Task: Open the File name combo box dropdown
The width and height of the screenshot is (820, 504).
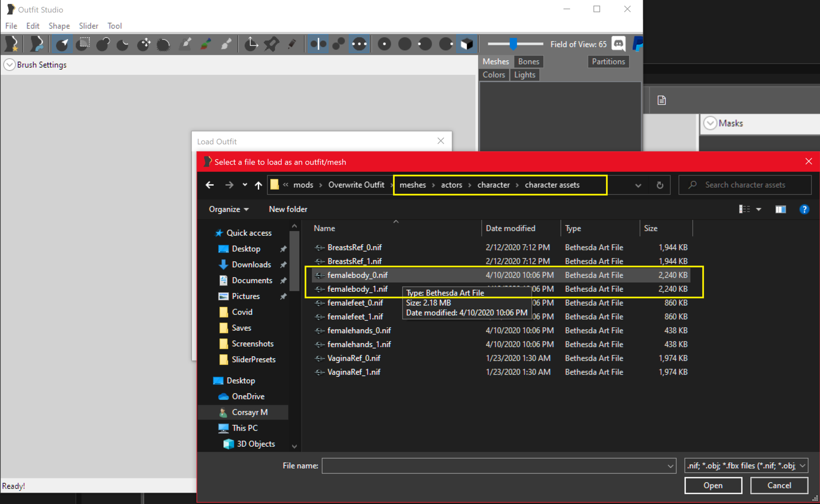Action: pyautogui.click(x=670, y=466)
